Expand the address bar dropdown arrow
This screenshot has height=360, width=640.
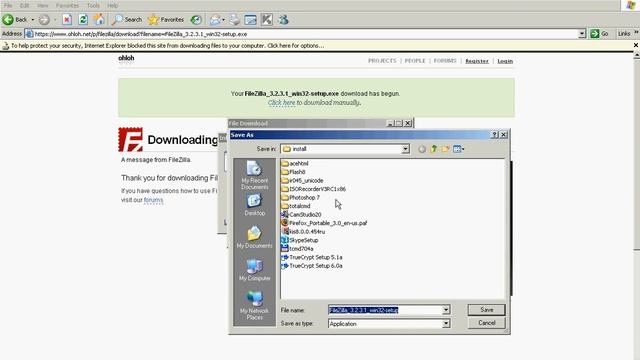click(582, 34)
